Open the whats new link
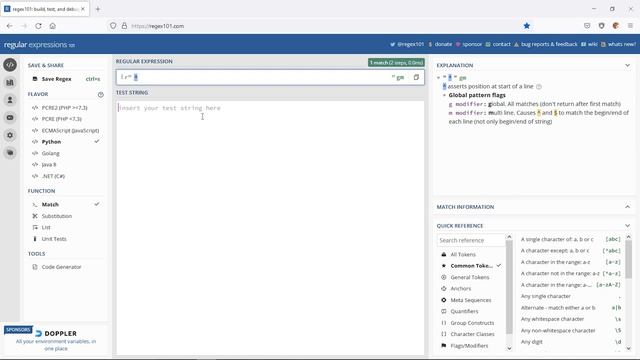Image resolution: width=640 pixels, height=360 pixels. click(x=618, y=44)
